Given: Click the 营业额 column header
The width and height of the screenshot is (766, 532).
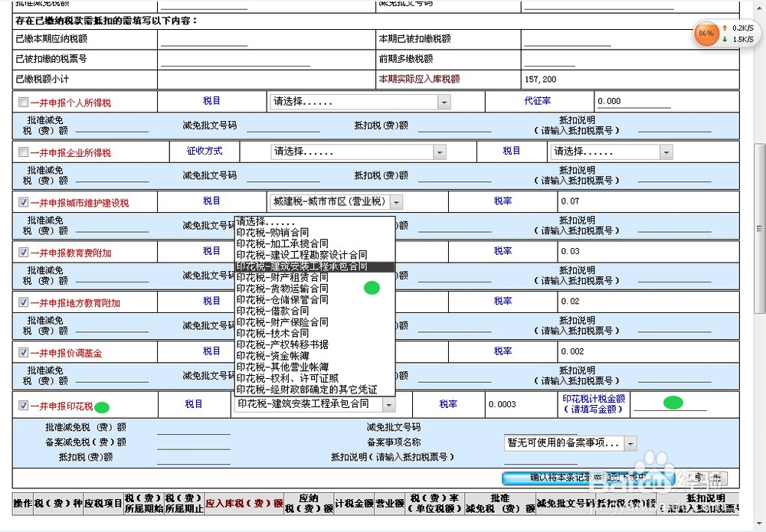Looking at the screenshot, I should click(390, 503).
